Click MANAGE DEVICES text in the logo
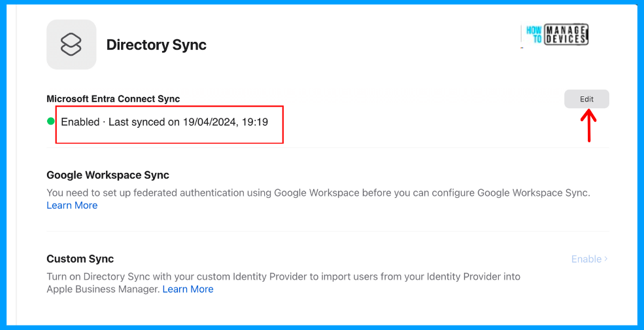Image resolution: width=644 pixels, height=330 pixels. coord(566,35)
